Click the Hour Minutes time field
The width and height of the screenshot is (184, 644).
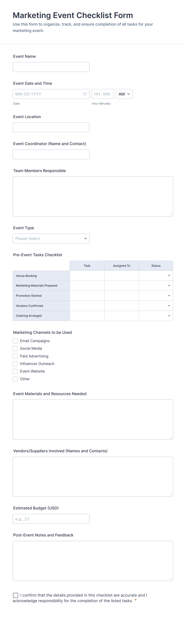[x=102, y=94]
